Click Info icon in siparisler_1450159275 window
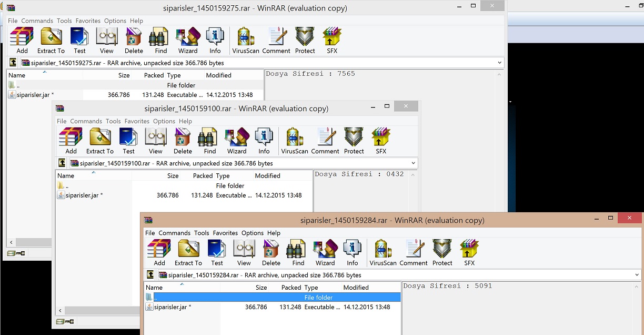Image resolution: width=644 pixels, height=335 pixels. 215,40
